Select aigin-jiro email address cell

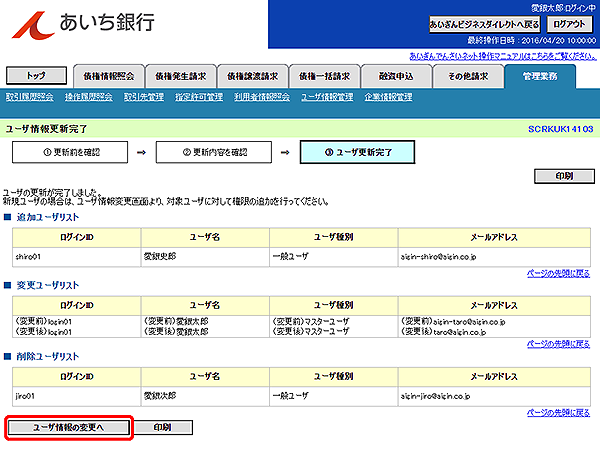[494, 396]
